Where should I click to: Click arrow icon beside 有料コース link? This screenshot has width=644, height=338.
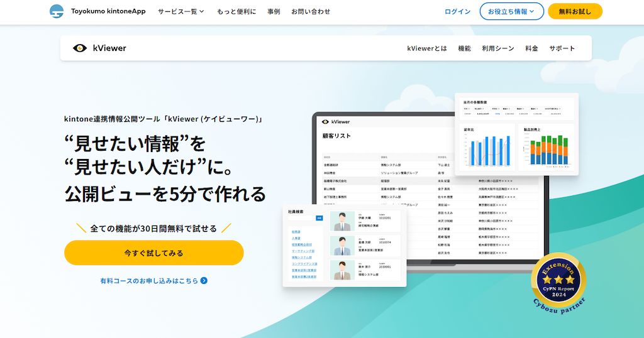204,281
